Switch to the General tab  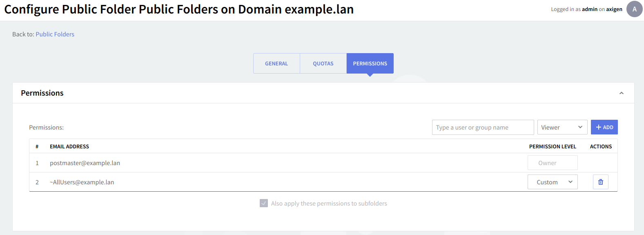276,63
